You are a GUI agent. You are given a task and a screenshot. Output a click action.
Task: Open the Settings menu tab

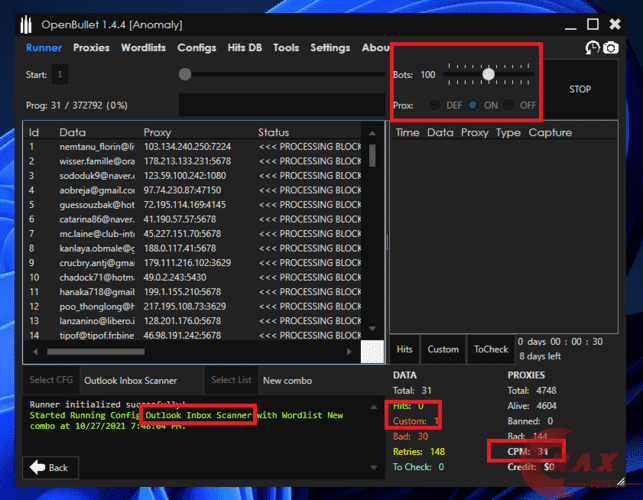[330, 47]
